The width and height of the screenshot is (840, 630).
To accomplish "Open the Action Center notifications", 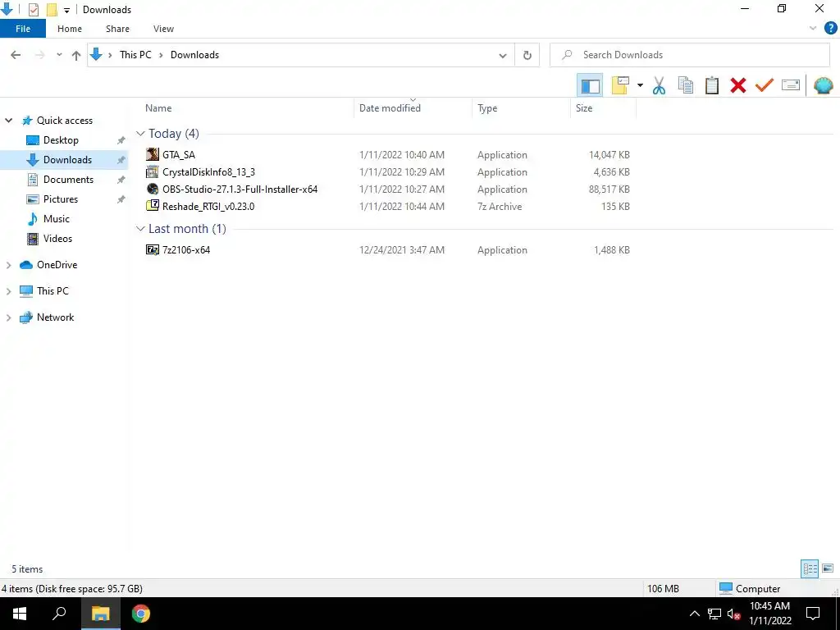I will click(x=813, y=614).
